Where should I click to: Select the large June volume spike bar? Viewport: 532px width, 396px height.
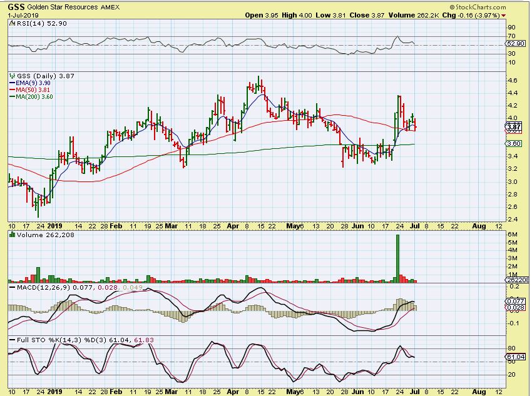[398, 257]
